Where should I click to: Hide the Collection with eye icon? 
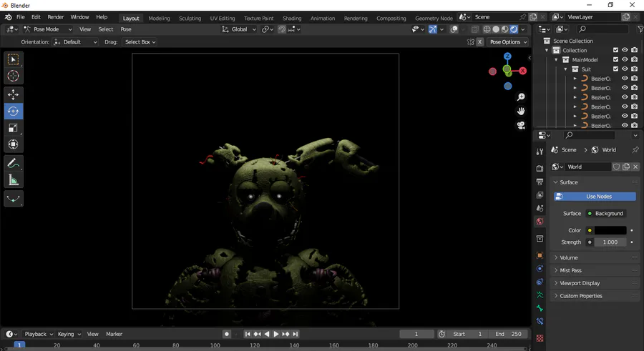click(625, 50)
